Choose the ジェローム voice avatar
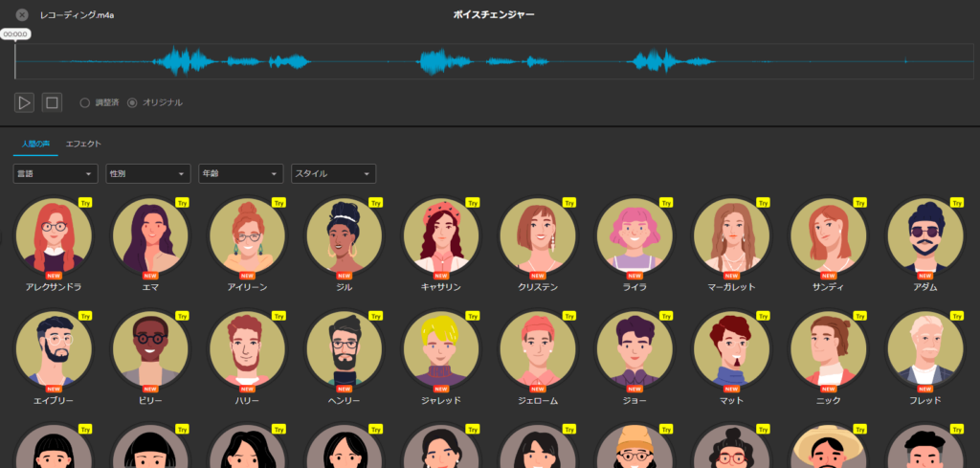Image resolution: width=980 pixels, height=468 pixels. coord(538,350)
